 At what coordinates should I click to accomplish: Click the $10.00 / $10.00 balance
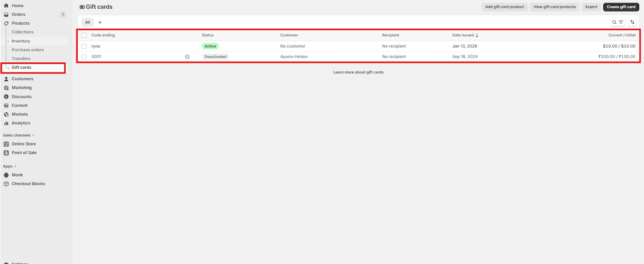coord(619,46)
